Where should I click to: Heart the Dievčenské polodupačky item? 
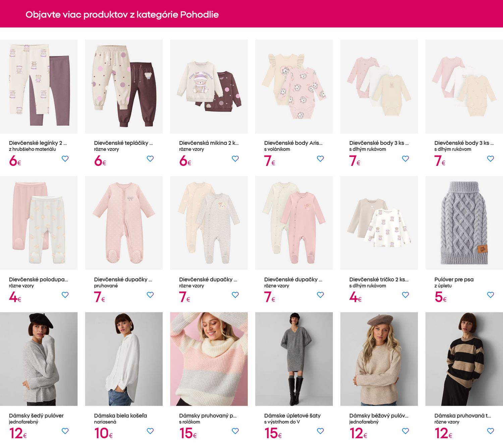65,295
